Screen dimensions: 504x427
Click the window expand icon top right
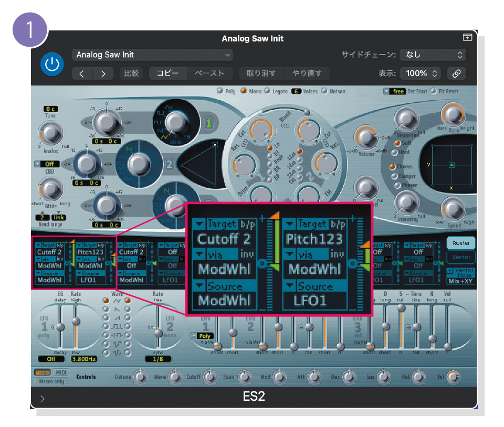click(x=467, y=38)
